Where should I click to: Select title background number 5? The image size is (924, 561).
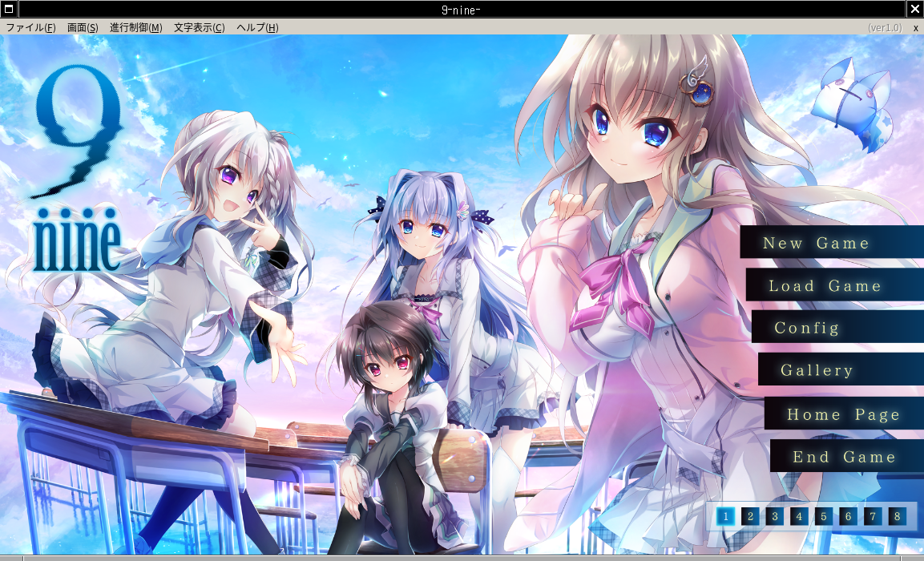point(824,517)
